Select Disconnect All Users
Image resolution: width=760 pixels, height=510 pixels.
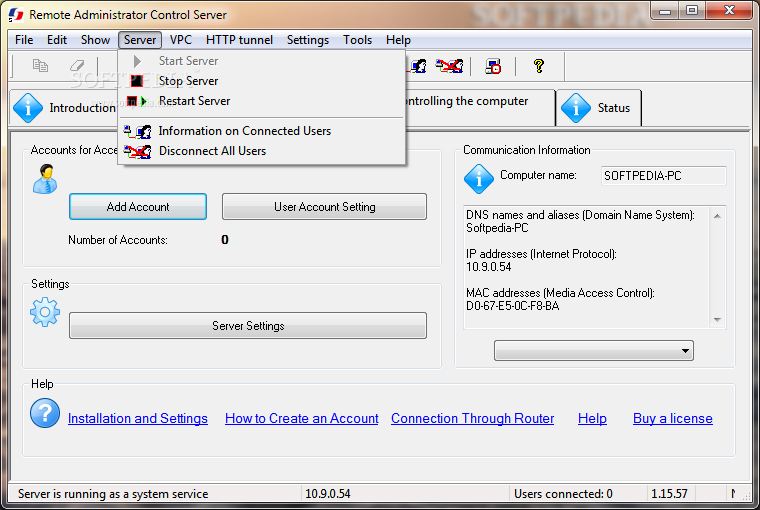[x=262, y=151]
